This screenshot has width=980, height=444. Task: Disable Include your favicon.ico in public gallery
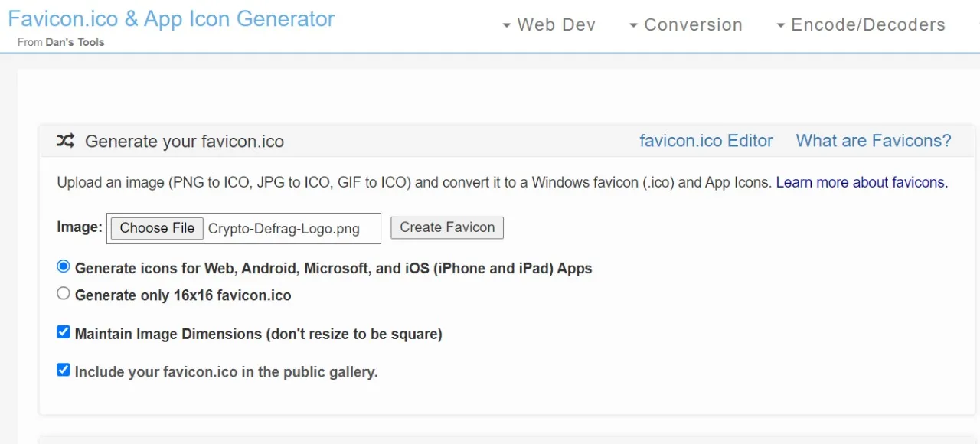pos(64,371)
